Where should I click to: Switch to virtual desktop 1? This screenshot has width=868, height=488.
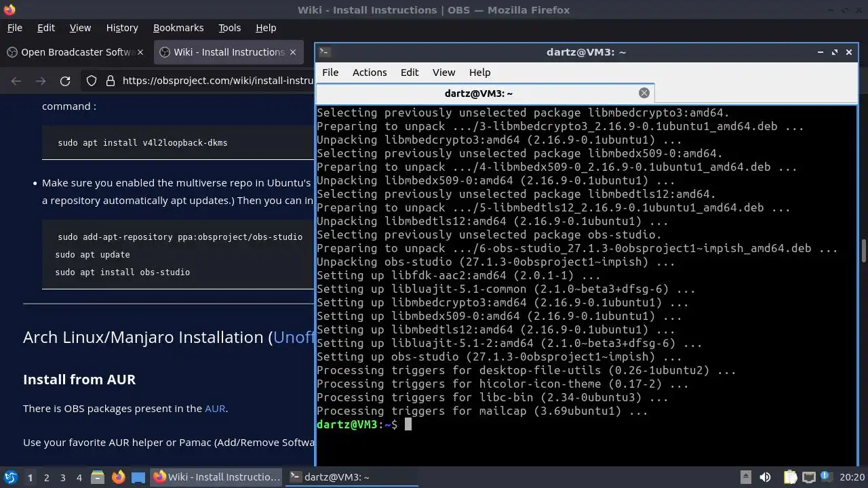pos(30,477)
